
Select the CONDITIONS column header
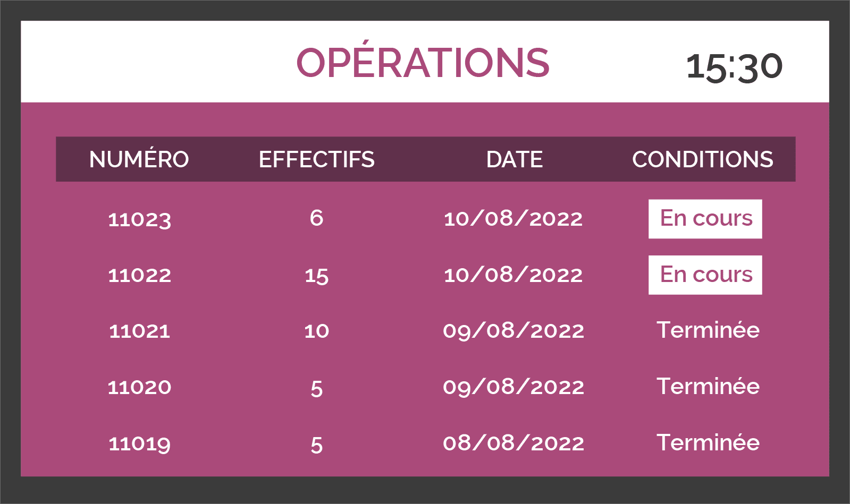click(x=703, y=159)
